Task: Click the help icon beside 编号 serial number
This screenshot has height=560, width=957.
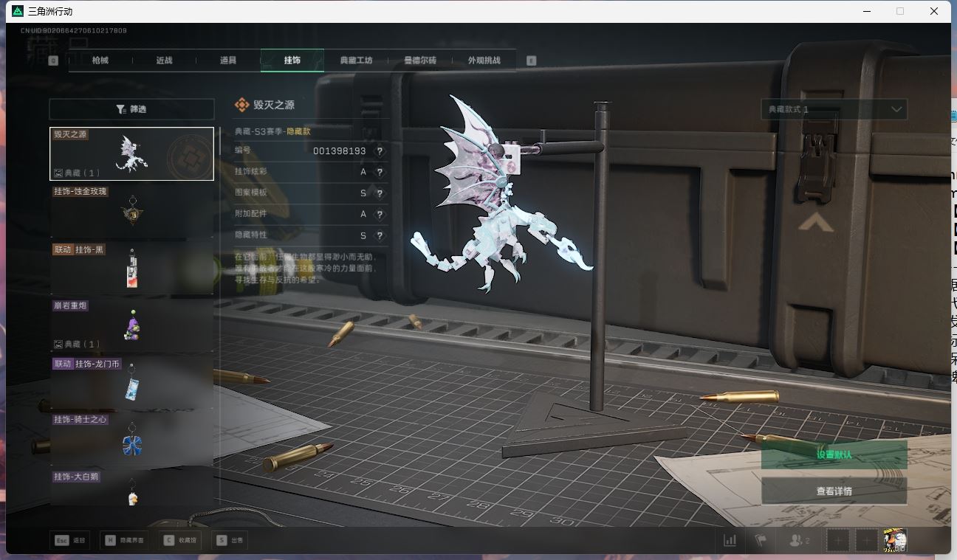Action: coord(380,151)
